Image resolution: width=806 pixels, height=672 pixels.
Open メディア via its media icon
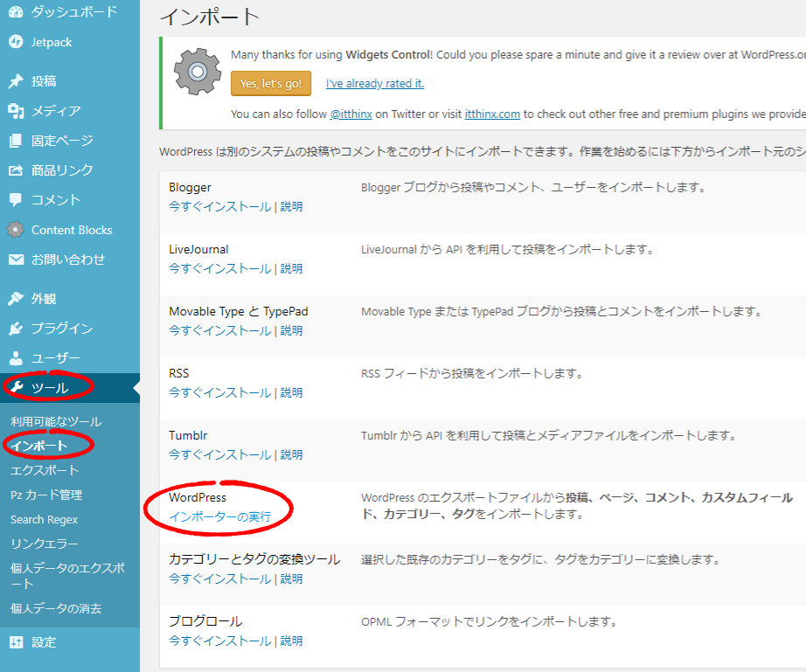click(x=16, y=111)
